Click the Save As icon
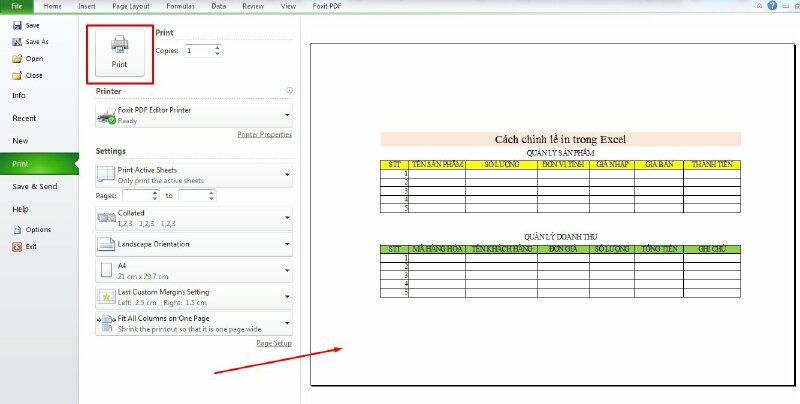The image size is (800, 404). point(17,41)
